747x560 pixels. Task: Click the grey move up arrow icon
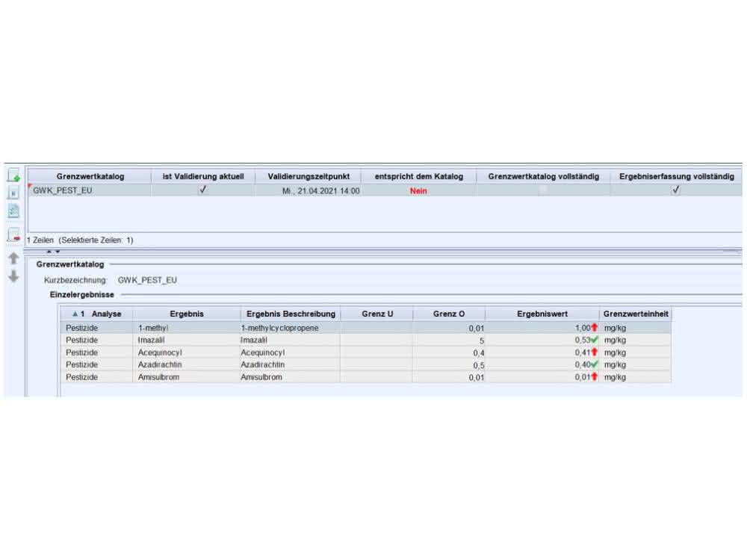(x=13, y=258)
